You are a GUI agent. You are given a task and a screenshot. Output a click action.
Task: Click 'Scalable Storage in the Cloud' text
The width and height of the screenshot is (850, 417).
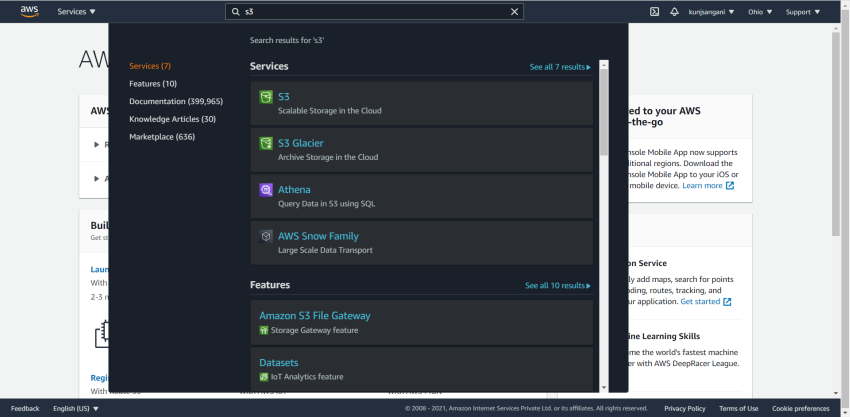[x=330, y=111]
